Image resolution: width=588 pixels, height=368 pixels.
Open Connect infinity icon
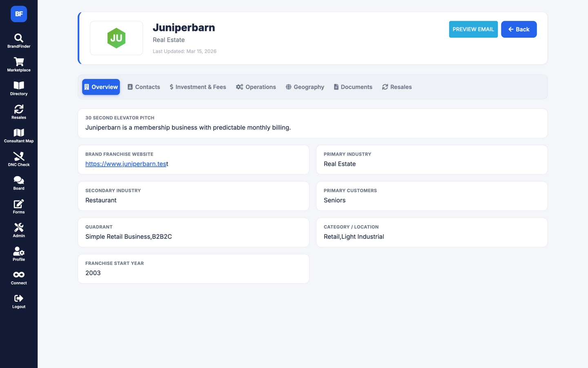click(x=19, y=278)
